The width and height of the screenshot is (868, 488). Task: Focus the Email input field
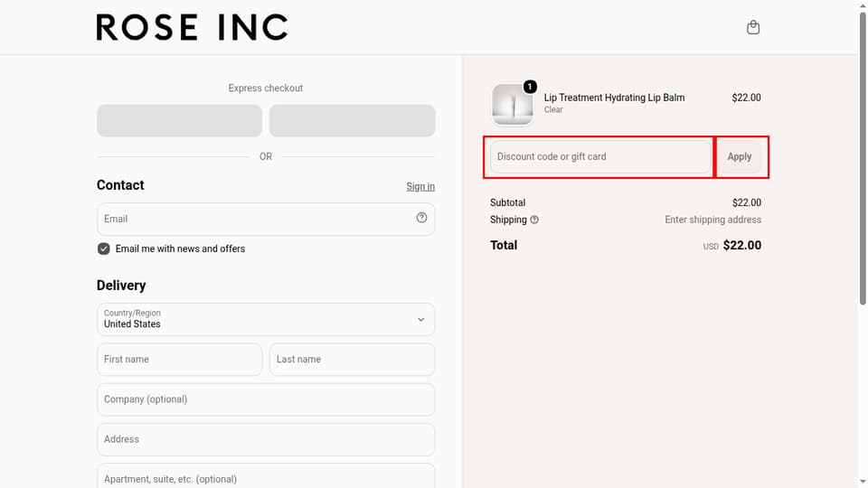(x=266, y=219)
